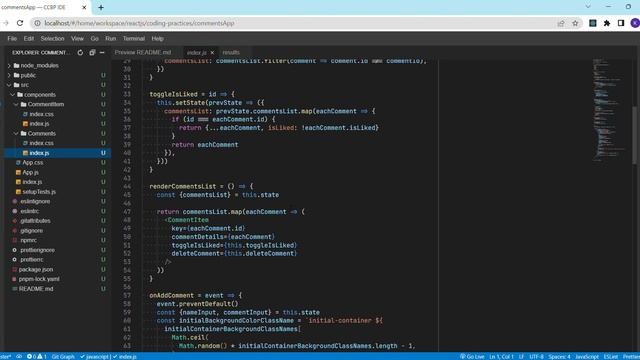Open App.css file
The width and height of the screenshot is (640, 360).
(33, 162)
